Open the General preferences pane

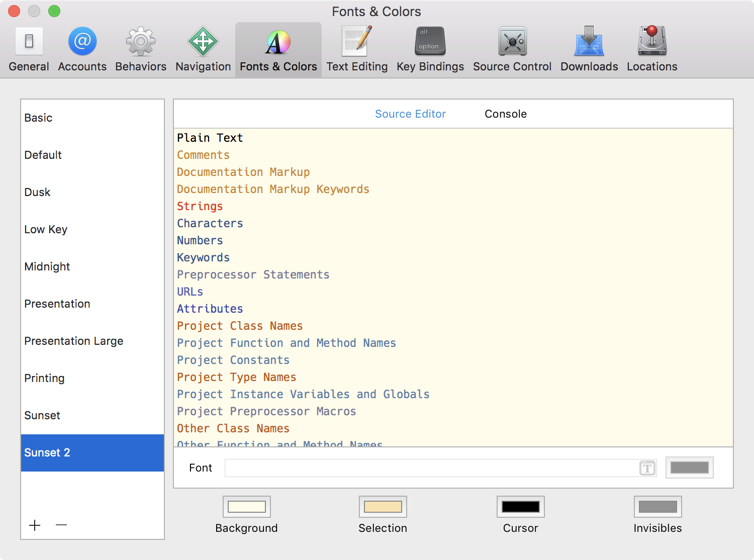[x=29, y=49]
